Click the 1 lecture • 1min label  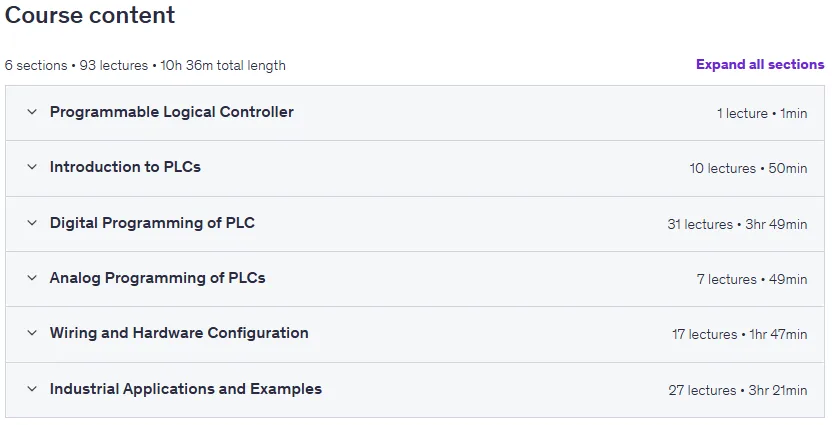pyautogui.click(x=762, y=113)
